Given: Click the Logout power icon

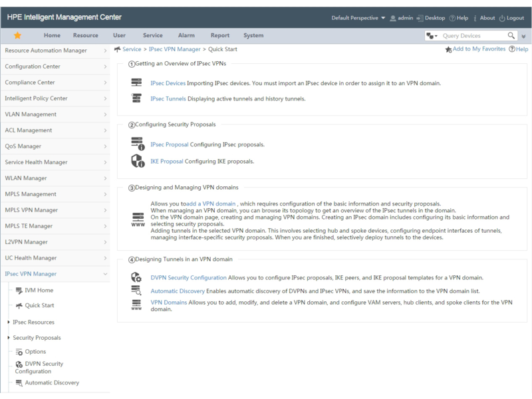Looking at the screenshot, I should pos(502,19).
